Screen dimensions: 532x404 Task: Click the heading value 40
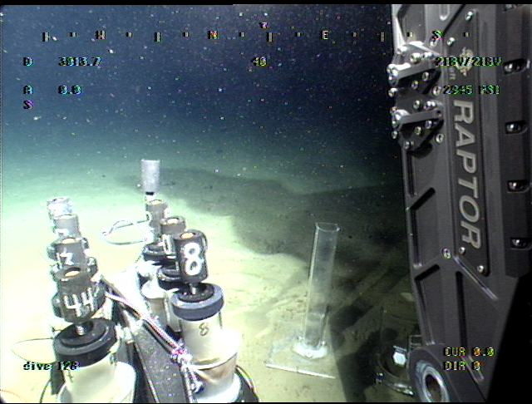259,62
